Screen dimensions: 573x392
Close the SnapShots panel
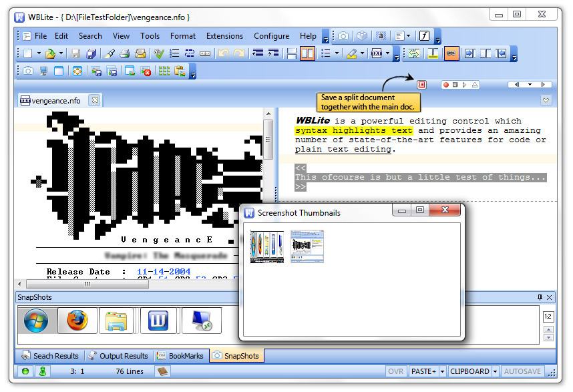click(549, 297)
